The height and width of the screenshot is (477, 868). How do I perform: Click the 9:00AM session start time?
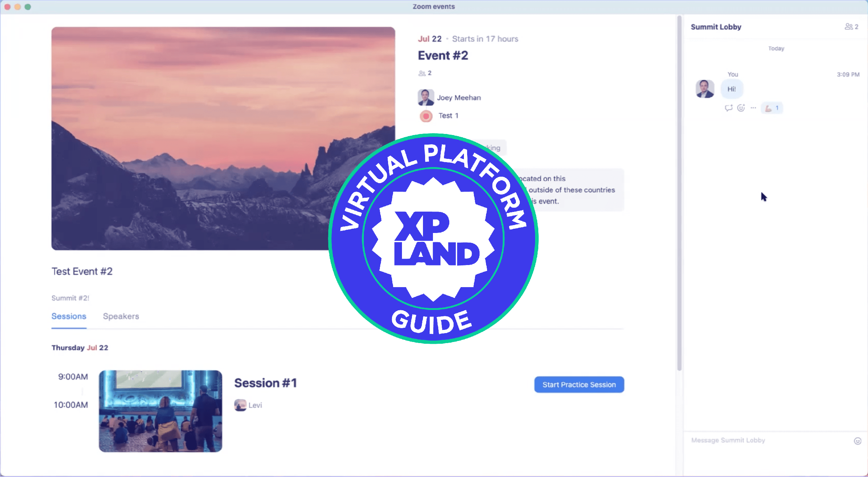click(73, 377)
